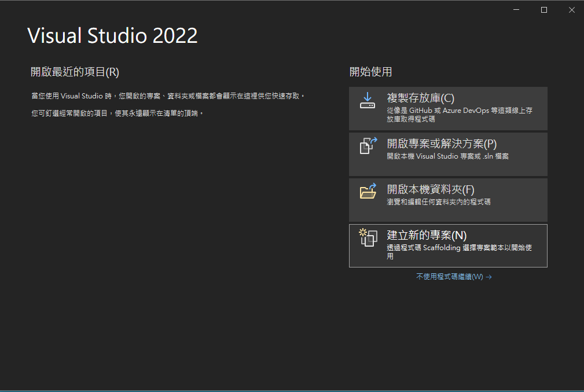Close the Visual Studio start window
The width and height of the screenshot is (584, 392).
572,10
